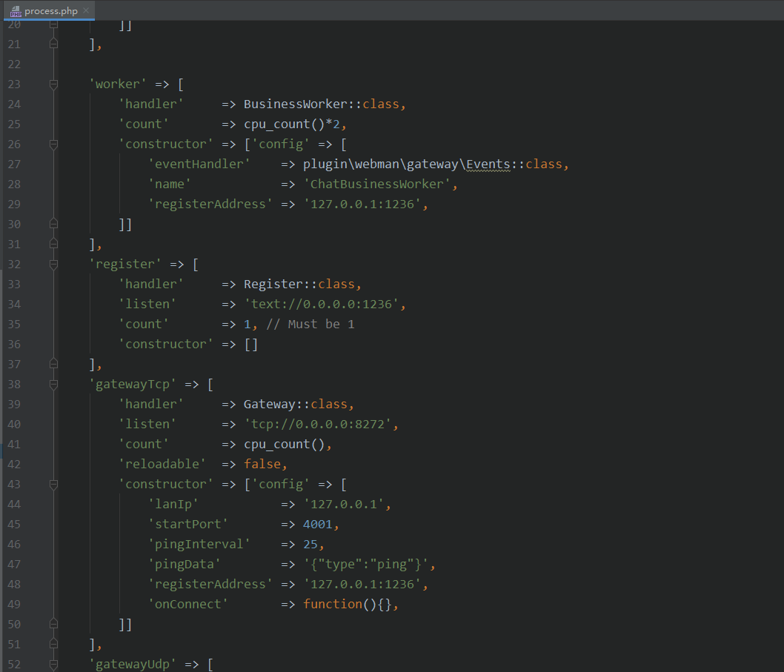Collapse the 'gatewayUdp' fold at line 52
Image resolution: width=784 pixels, height=672 pixels.
(53, 664)
